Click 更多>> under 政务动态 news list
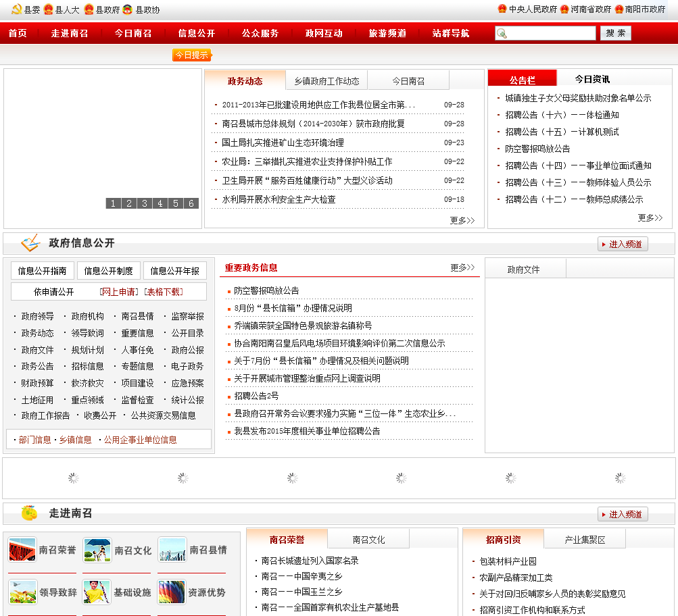 pos(462,220)
